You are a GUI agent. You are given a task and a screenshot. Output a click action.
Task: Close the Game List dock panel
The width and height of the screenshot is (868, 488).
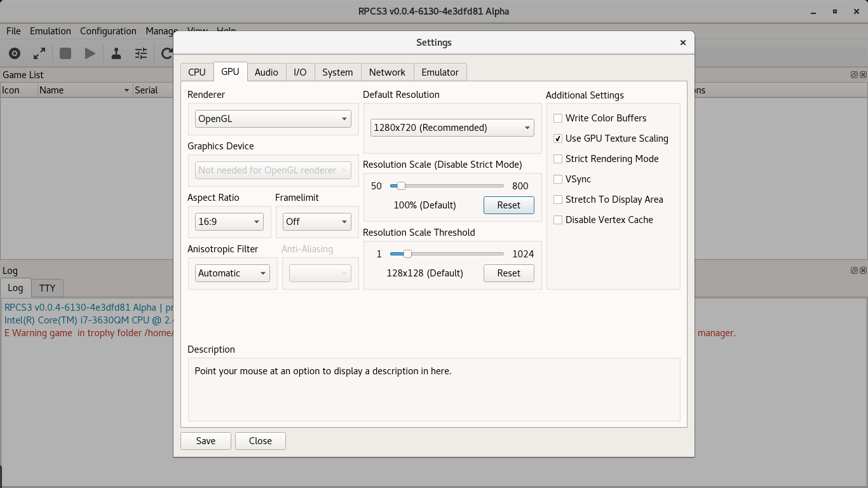pos(863,74)
